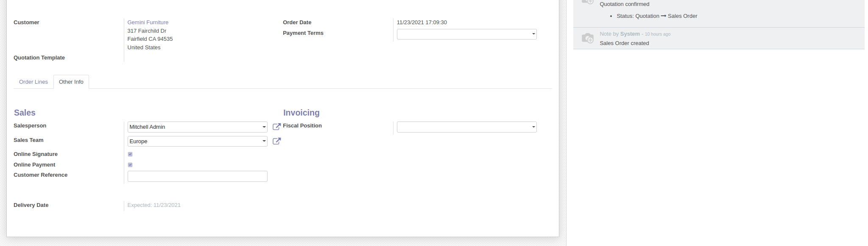Viewport: 868px width, 246px height.
Task: Click the System author name in the note
Action: [x=630, y=34]
